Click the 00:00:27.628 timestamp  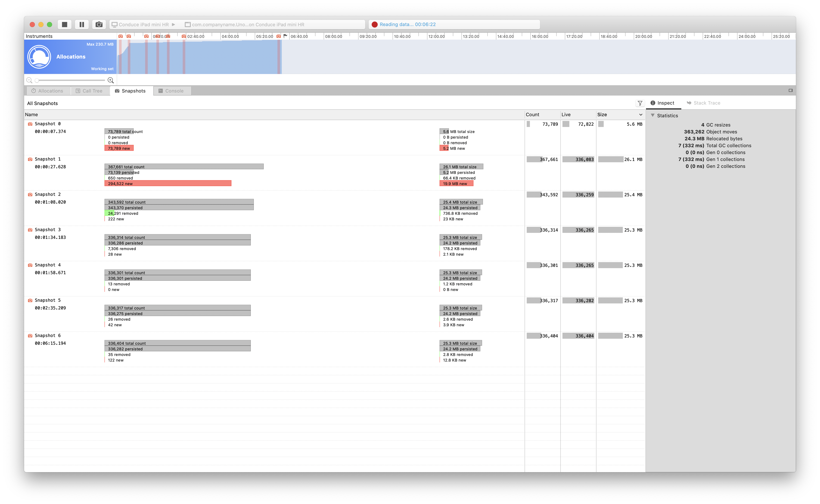pos(50,167)
